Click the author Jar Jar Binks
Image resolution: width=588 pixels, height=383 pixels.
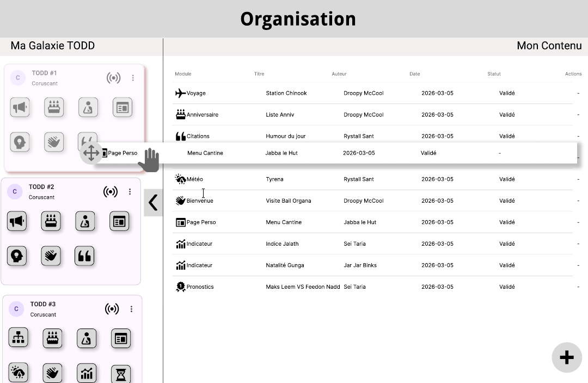[x=360, y=265]
